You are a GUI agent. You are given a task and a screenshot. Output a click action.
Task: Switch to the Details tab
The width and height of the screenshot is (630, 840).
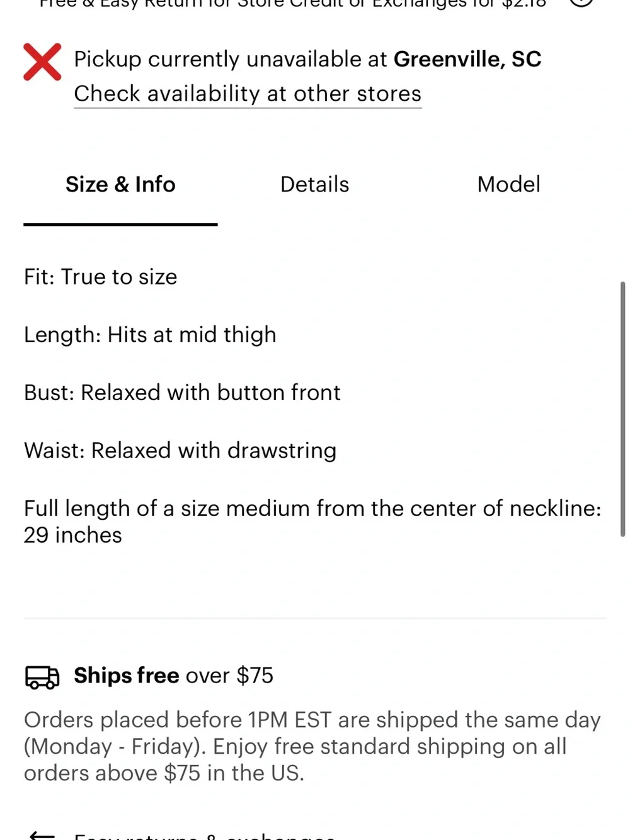314,185
